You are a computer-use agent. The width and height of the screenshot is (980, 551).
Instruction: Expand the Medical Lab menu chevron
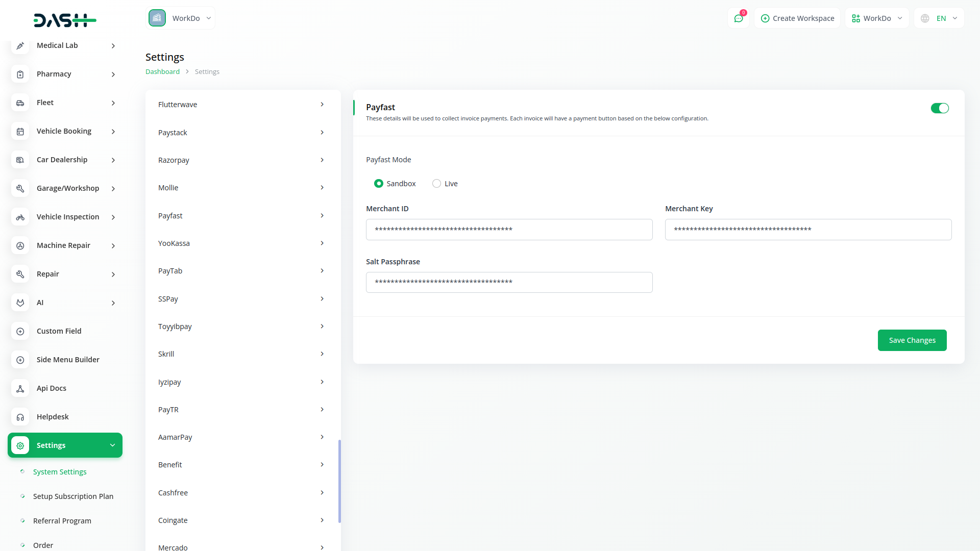pos(113,46)
